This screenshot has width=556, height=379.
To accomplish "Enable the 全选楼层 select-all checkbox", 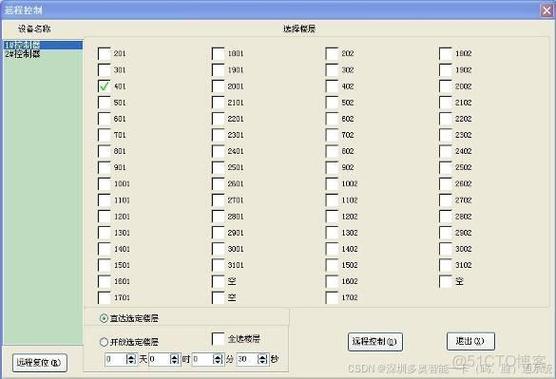I will 218,339.
